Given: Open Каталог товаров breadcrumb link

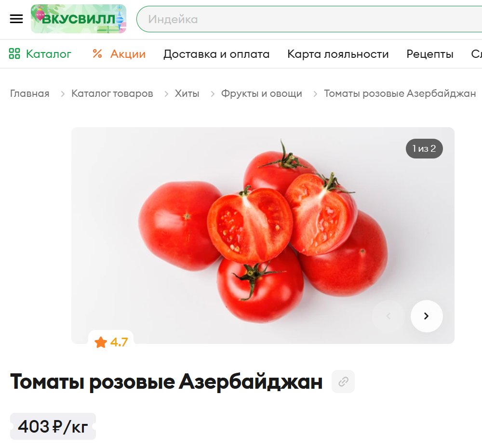Looking at the screenshot, I should 112,93.
